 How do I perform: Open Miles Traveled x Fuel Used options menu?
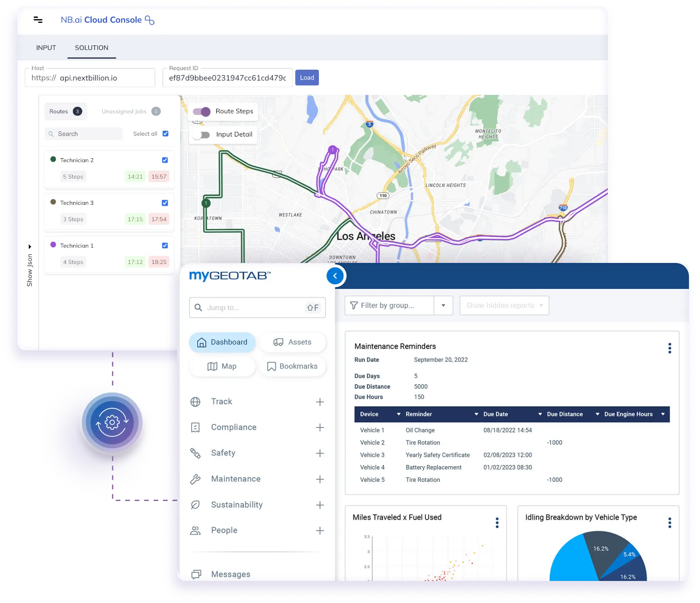point(497,523)
